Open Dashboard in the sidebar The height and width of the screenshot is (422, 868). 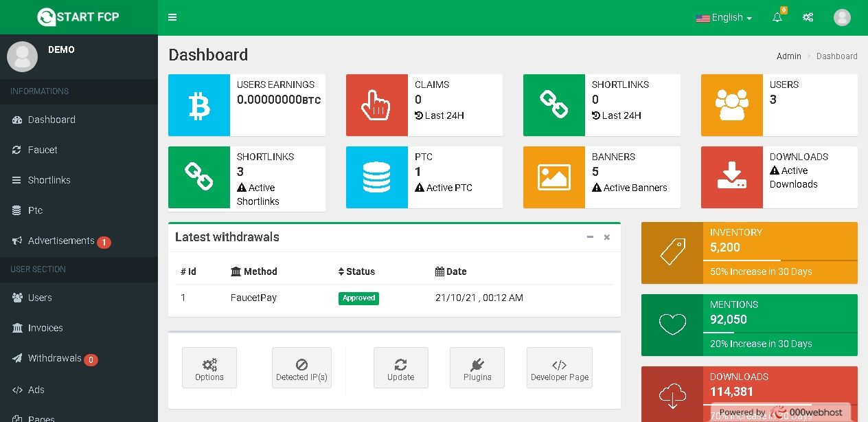tap(79, 120)
